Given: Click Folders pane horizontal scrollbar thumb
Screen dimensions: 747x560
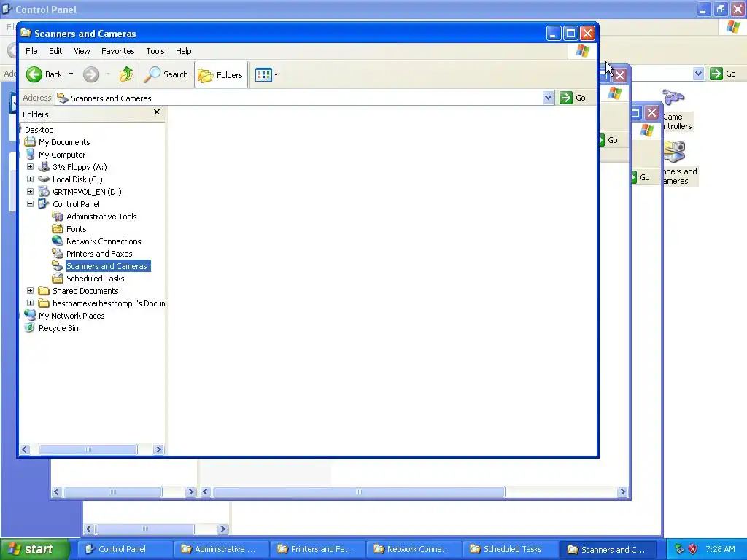Looking at the screenshot, I should 88,449.
